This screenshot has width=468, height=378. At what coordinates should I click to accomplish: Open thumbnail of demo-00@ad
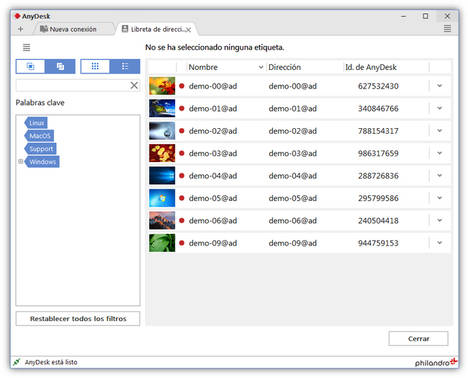tap(162, 86)
